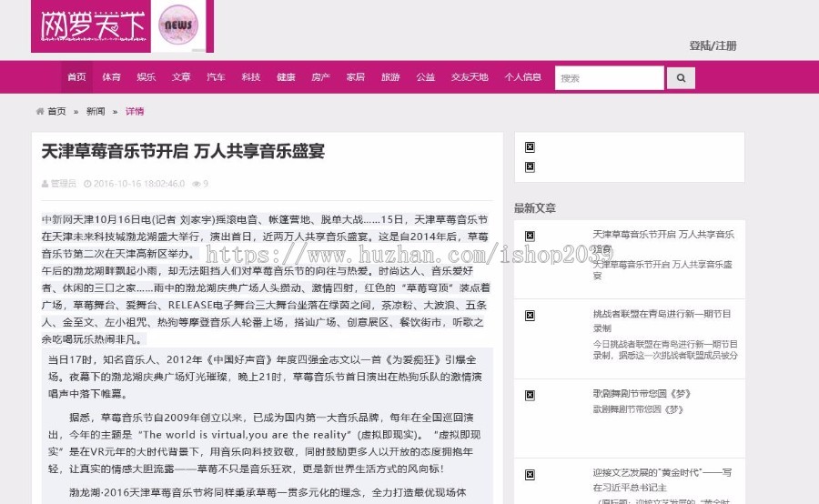This screenshot has width=819, height=504.
Task: Click the home icon in breadcrumb
Action: pos(40,111)
